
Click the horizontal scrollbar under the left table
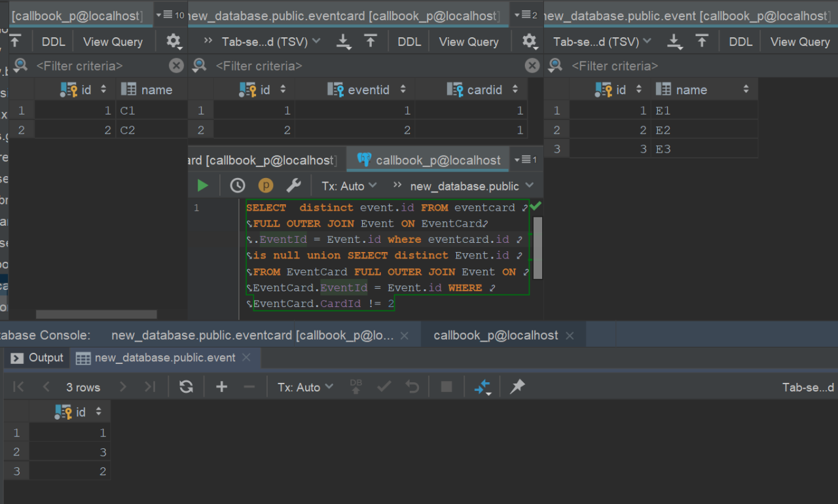point(96,315)
